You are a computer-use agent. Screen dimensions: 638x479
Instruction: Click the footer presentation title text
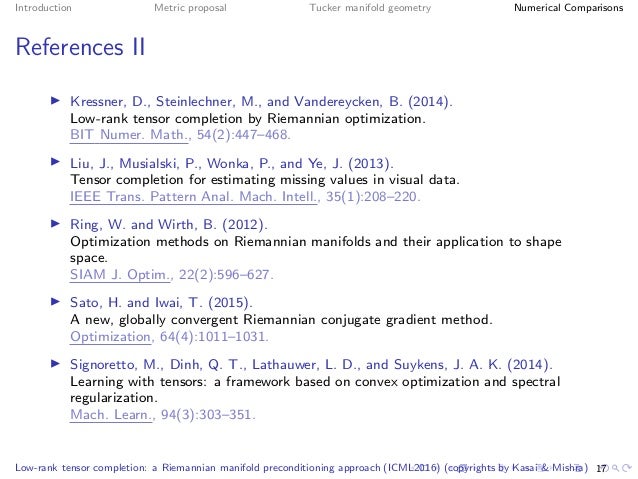(x=227, y=468)
